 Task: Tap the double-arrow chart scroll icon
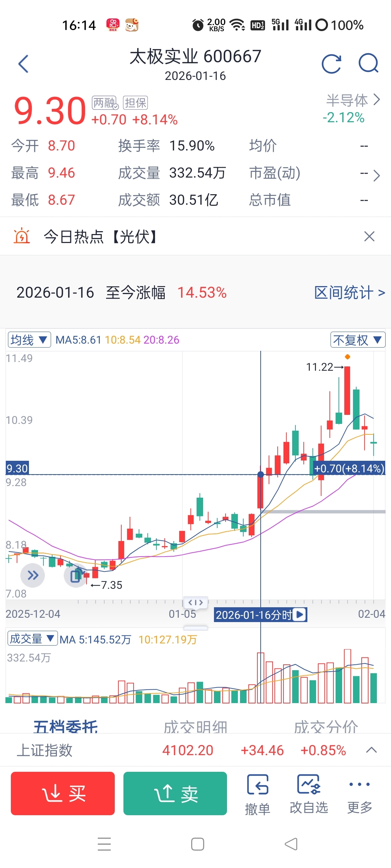click(33, 575)
